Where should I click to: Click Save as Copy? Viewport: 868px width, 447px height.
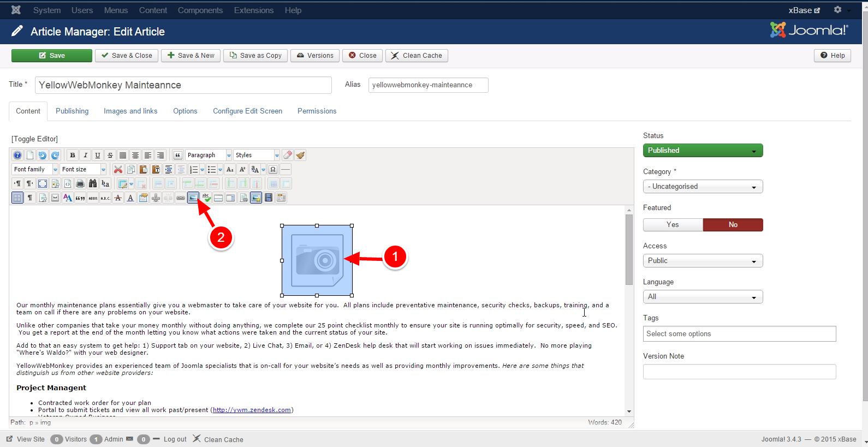(x=255, y=56)
